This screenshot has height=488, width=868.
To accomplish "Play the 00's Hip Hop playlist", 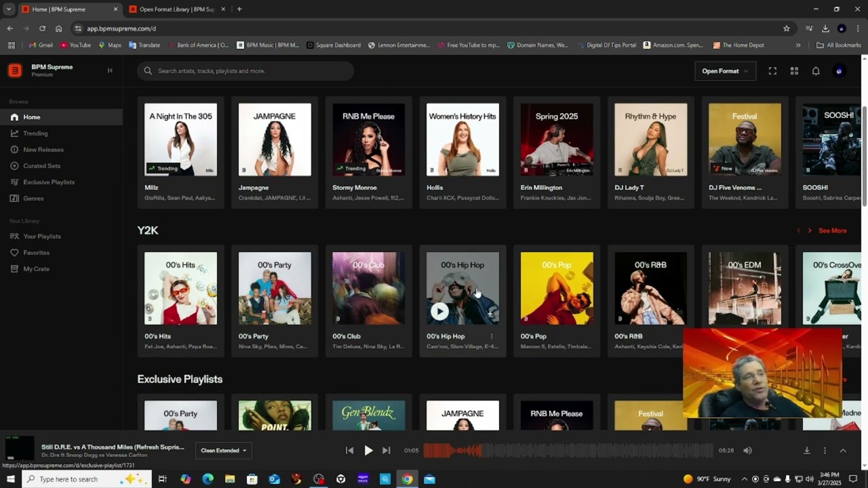I will point(439,311).
